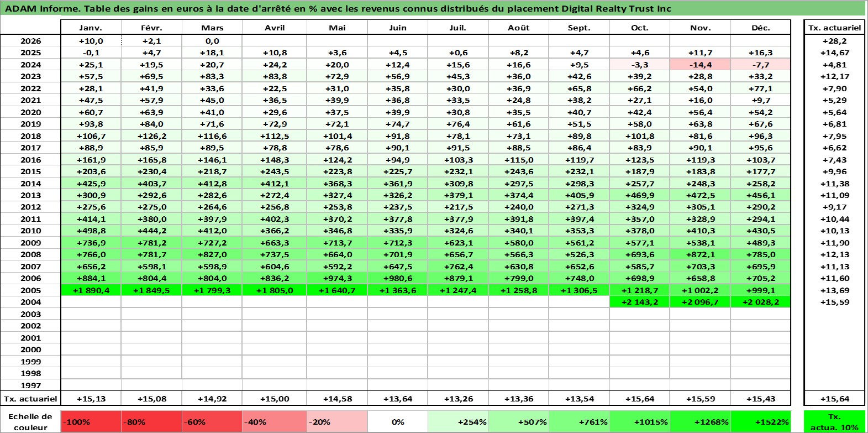Screen dimensions: 868x433
Task: Click the +580,0 cell in August 2009
Action: (518, 243)
